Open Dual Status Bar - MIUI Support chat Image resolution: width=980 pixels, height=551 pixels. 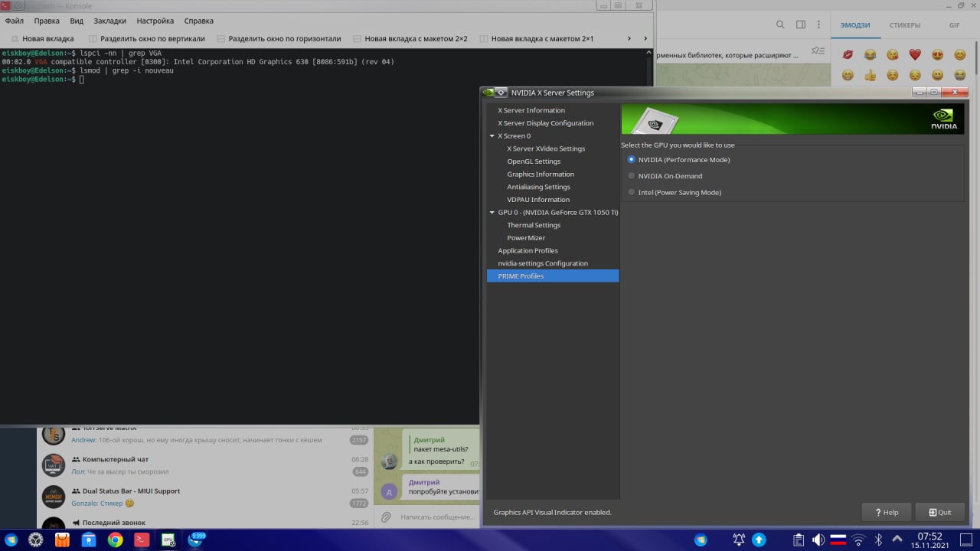[x=204, y=497]
